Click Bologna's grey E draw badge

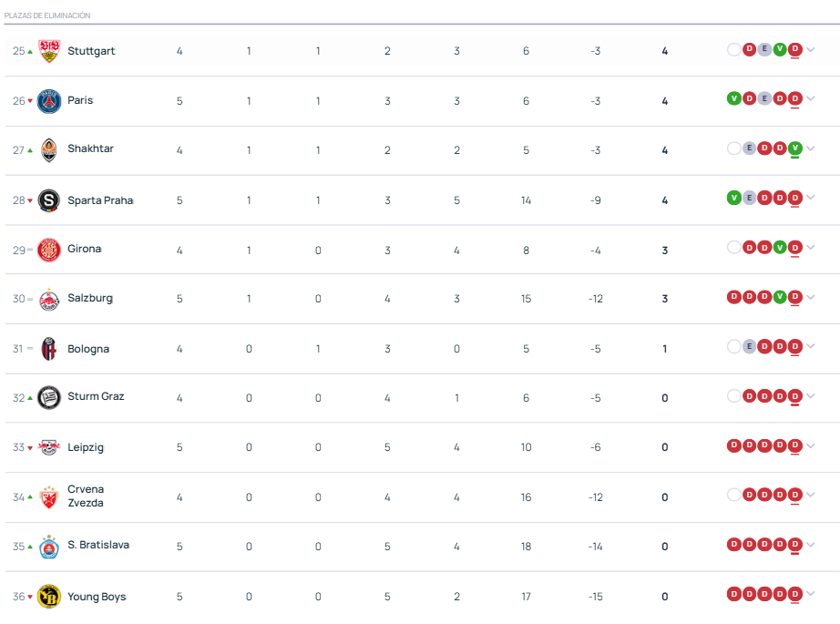click(x=750, y=346)
